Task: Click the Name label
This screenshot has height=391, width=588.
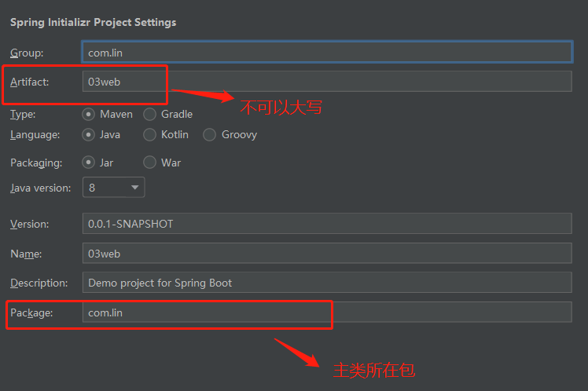Action: 26,254
